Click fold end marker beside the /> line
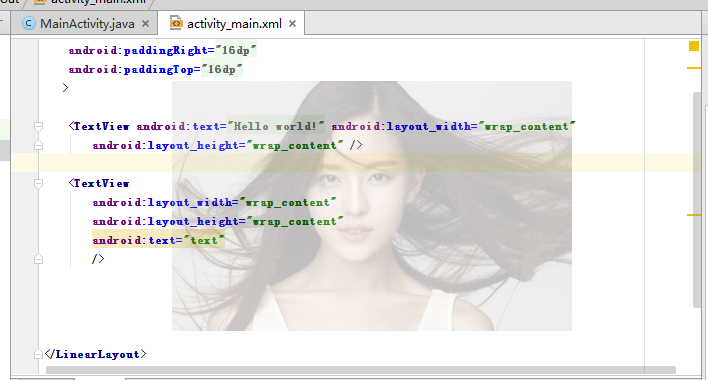The image size is (708, 380). tap(38, 259)
